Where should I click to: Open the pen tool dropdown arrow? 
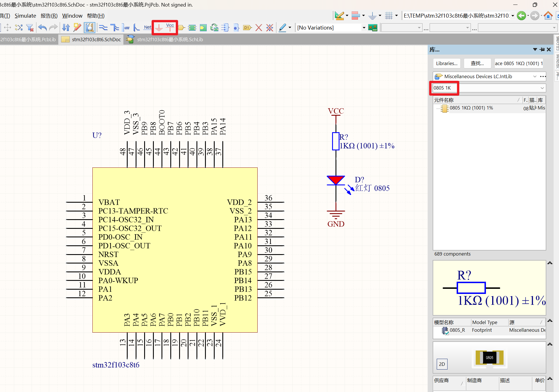290,28
